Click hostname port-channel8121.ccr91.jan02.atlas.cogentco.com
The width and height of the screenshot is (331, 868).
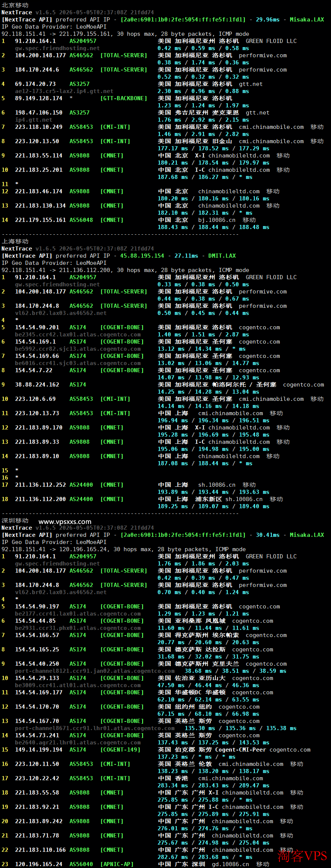[95, 671]
